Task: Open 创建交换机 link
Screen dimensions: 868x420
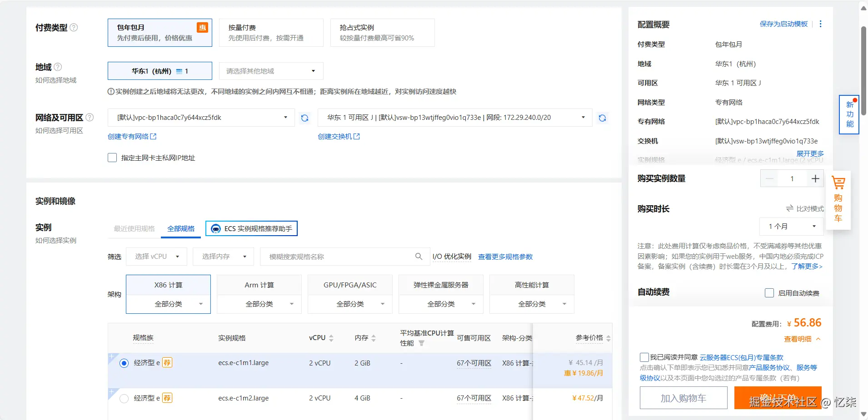Action: [x=339, y=137]
